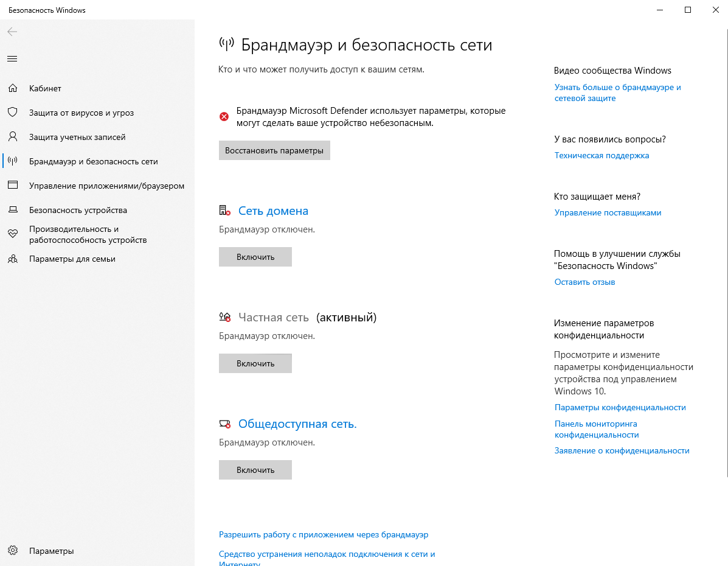Open Узнать больше о брандмауэре и сетевой защите
Image resolution: width=728 pixels, height=566 pixels.
point(617,93)
